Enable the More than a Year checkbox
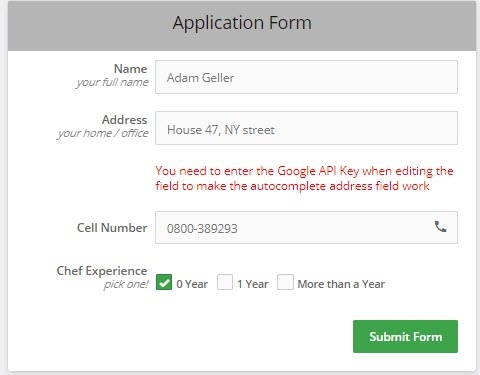The height and width of the screenshot is (375, 480). pyautogui.click(x=285, y=282)
